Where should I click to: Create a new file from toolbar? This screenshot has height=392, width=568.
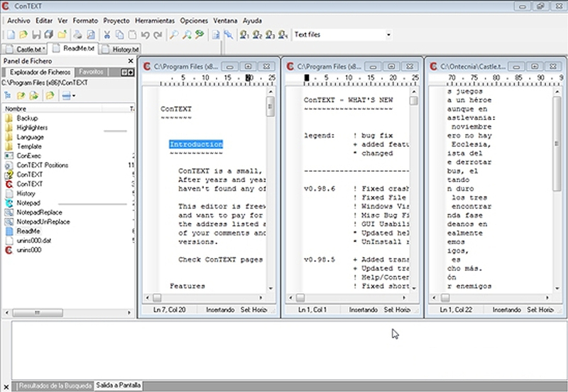pos(11,35)
